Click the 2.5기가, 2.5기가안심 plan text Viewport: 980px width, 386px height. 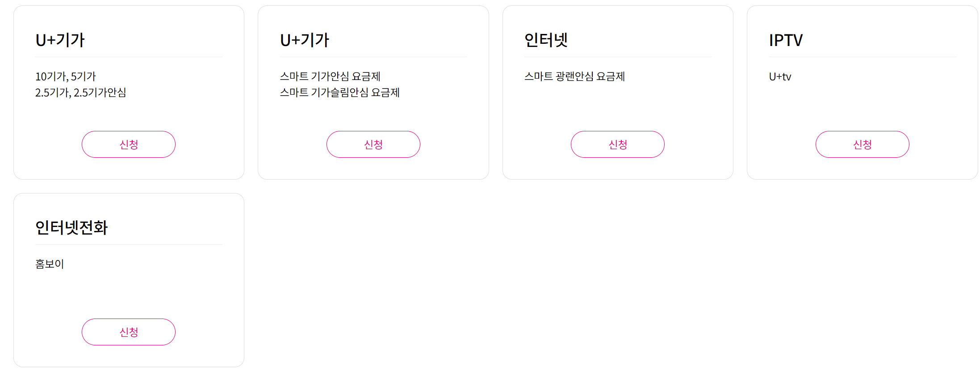pos(81,92)
